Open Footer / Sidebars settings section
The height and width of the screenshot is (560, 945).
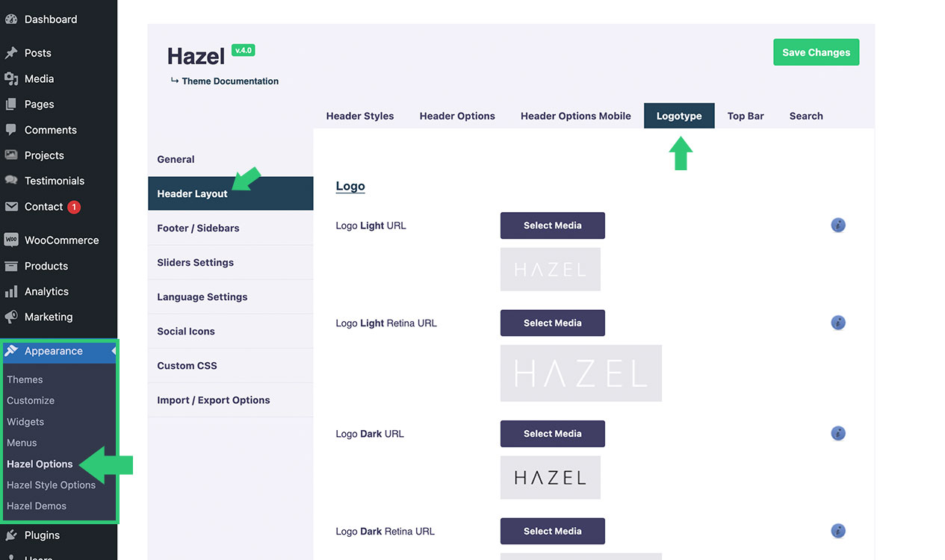point(198,228)
